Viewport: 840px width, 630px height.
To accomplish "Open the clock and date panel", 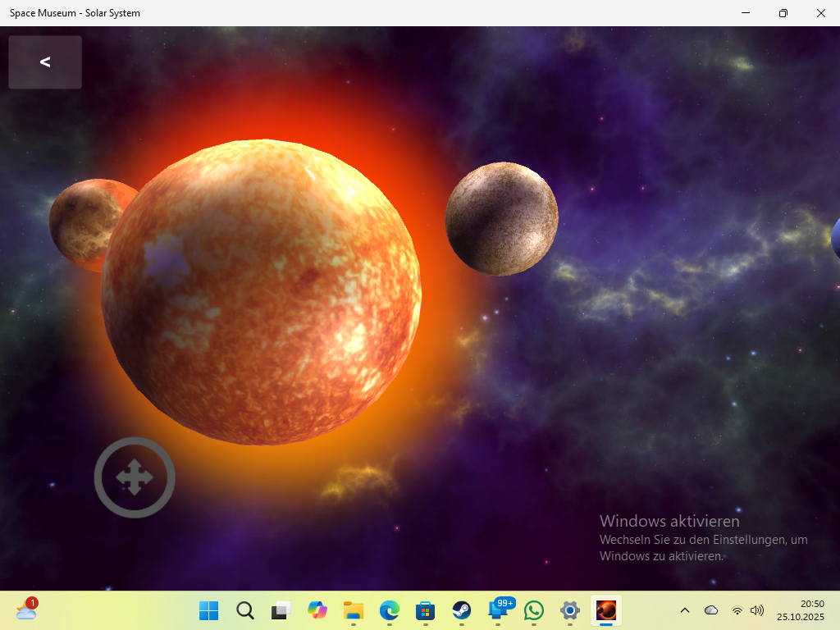I will point(801,610).
